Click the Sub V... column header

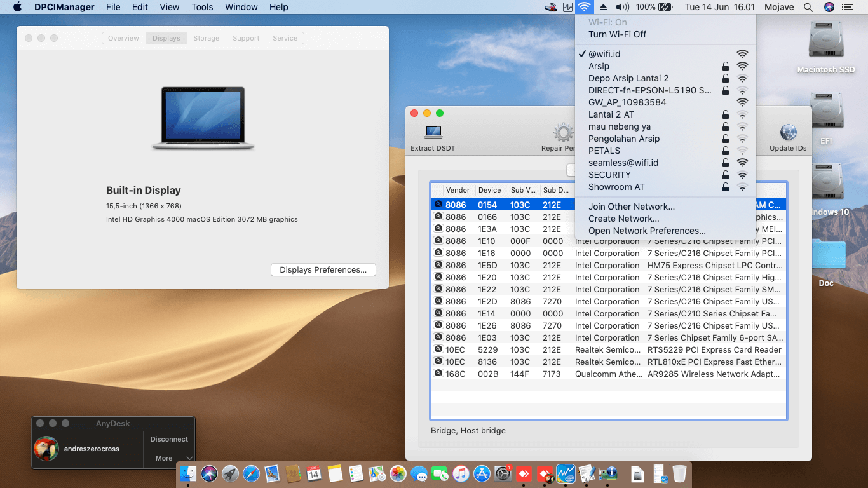pyautogui.click(x=524, y=190)
